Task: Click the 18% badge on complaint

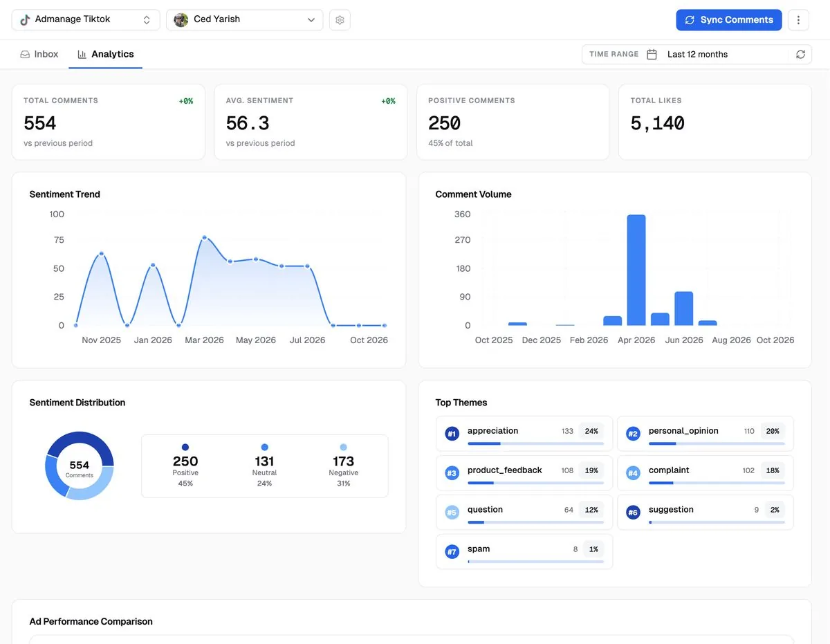Action: pyautogui.click(x=773, y=470)
